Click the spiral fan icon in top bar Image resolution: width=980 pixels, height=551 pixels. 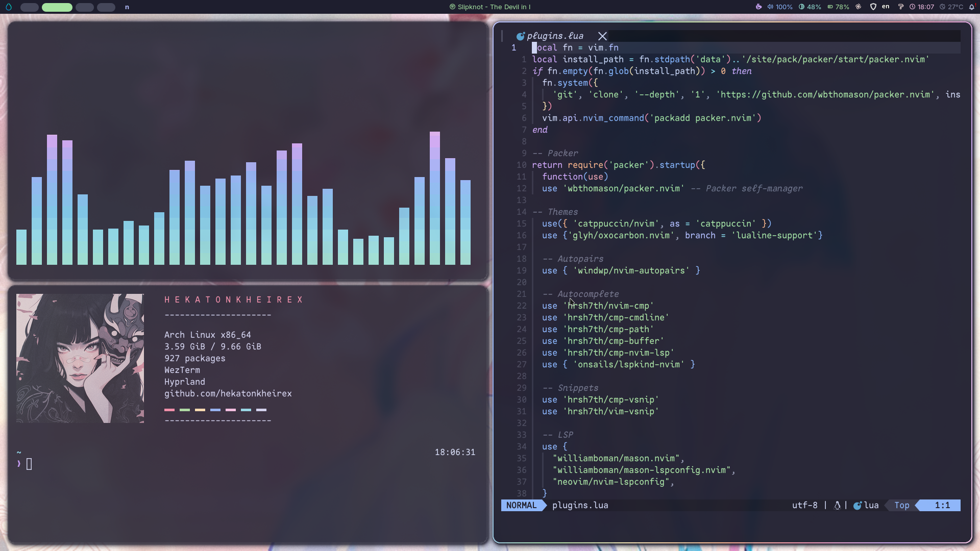coord(858,7)
